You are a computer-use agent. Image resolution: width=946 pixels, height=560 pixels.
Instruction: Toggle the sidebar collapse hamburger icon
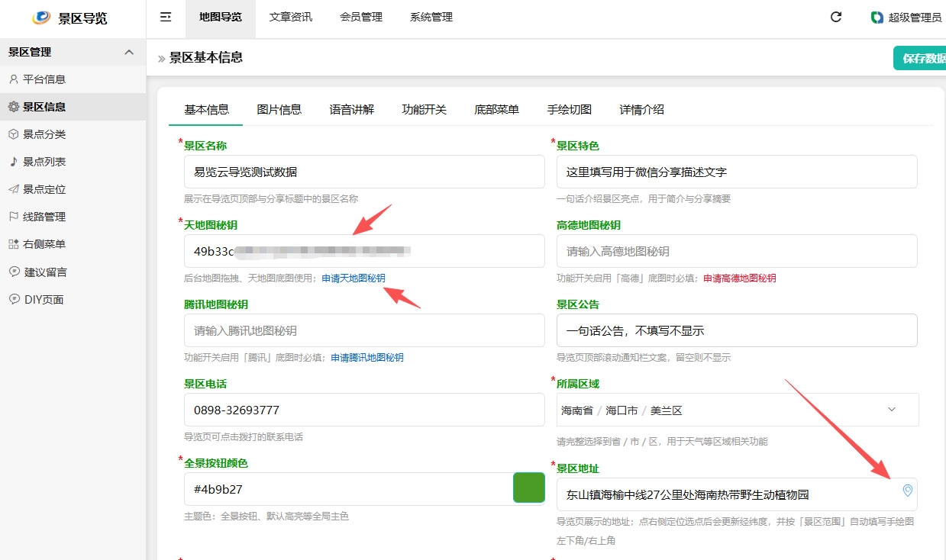point(166,17)
